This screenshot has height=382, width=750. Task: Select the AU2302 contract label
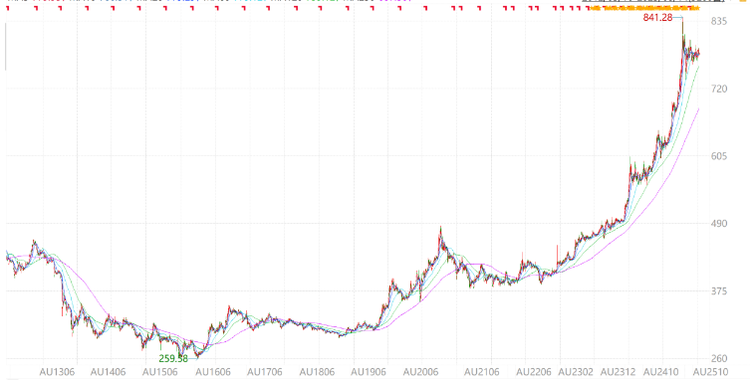click(576, 372)
